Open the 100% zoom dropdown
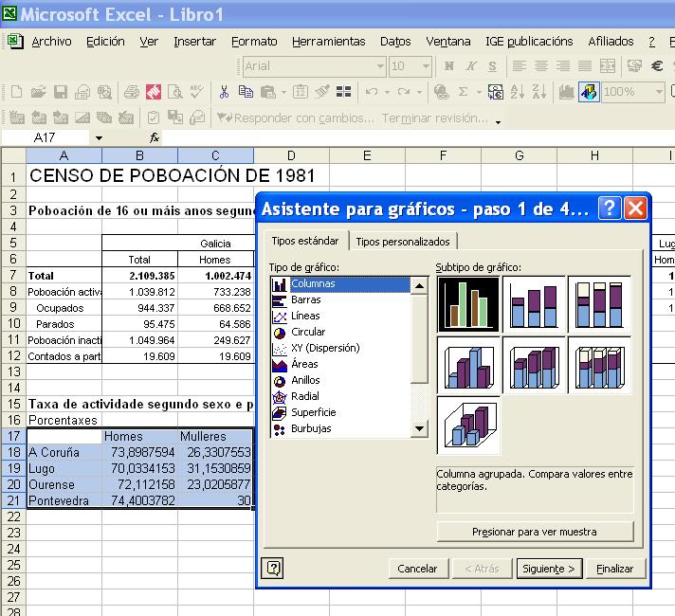The image size is (675, 616). 658,92
